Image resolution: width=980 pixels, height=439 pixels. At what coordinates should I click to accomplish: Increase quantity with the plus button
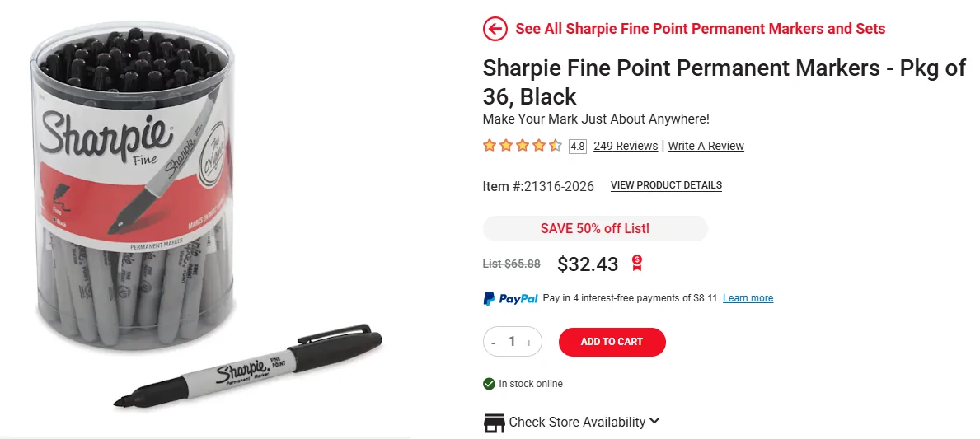click(x=529, y=342)
